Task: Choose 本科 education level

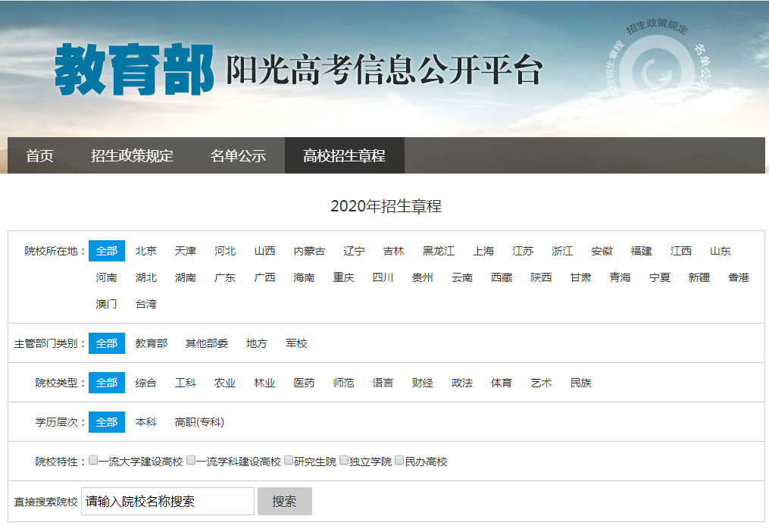Action: pyautogui.click(x=146, y=421)
